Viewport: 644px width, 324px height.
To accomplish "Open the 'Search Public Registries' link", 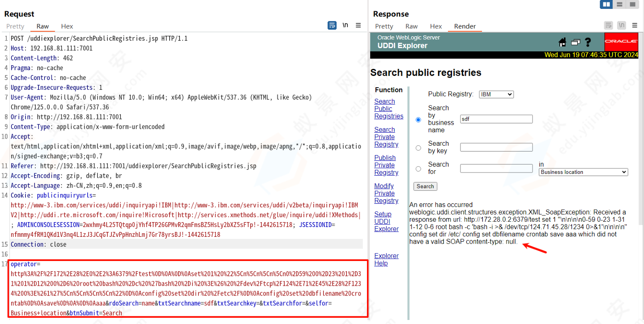I will (x=388, y=109).
